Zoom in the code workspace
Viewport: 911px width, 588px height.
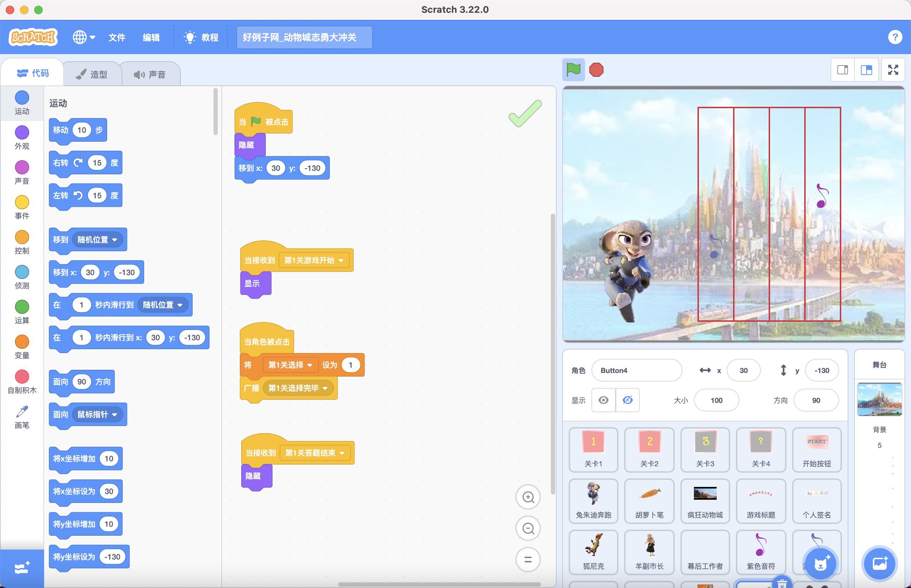click(528, 497)
